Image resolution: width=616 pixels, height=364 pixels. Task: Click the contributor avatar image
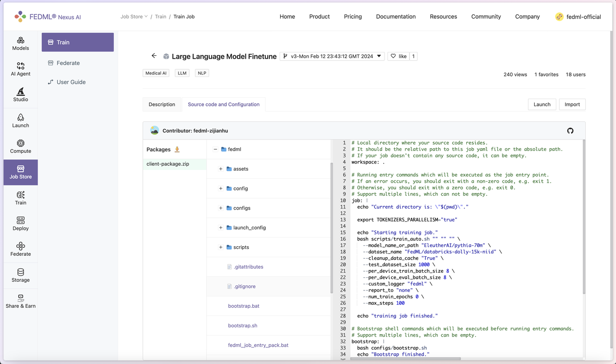pos(154,130)
